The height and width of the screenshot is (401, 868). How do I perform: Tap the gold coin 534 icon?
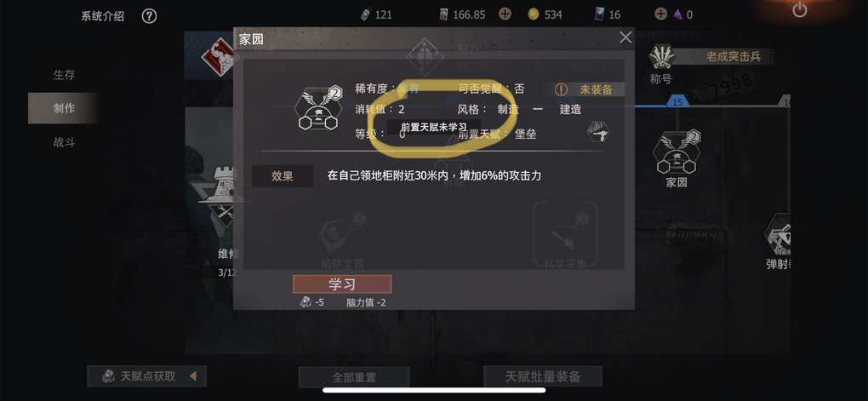[533, 15]
